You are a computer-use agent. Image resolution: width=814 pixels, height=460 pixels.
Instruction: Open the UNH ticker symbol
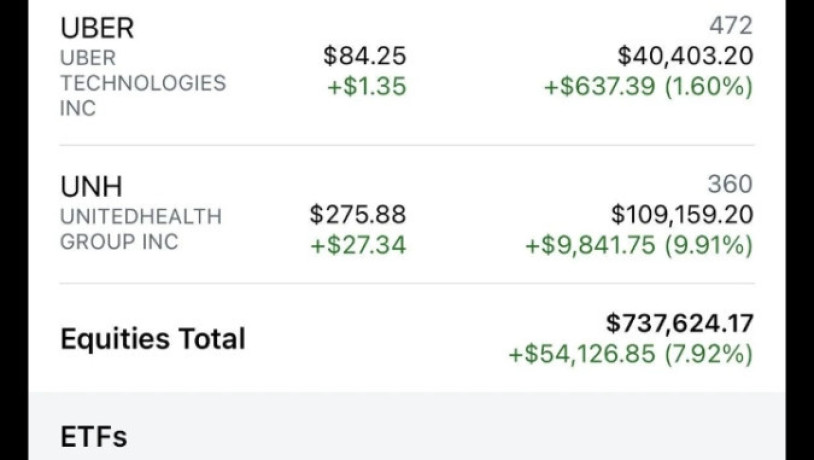coord(91,186)
